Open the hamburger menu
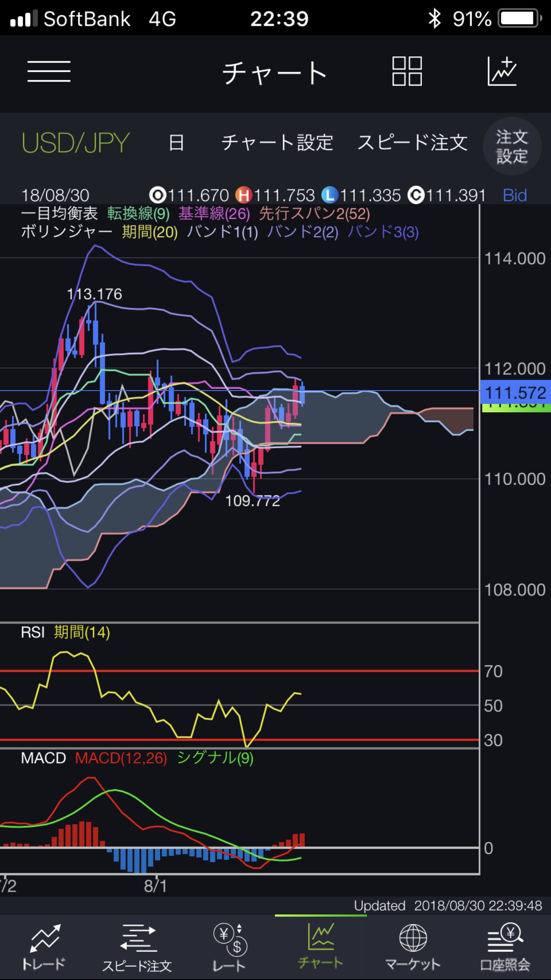The width and height of the screenshot is (551, 980). tap(49, 71)
